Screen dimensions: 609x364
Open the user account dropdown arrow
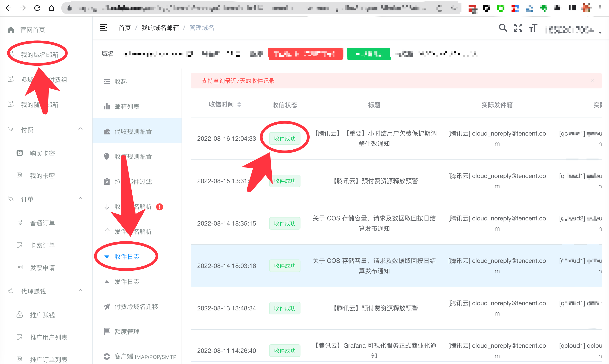click(x=600, y=33)
